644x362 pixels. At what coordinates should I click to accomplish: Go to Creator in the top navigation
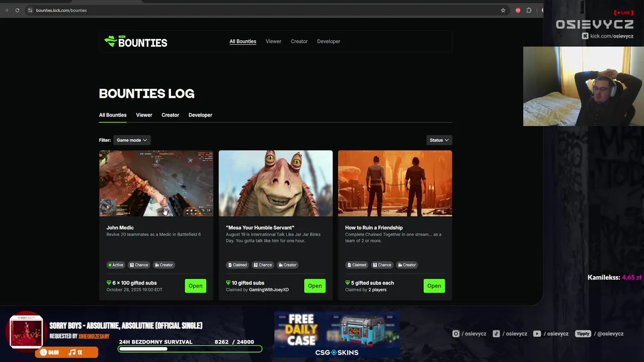299,41
